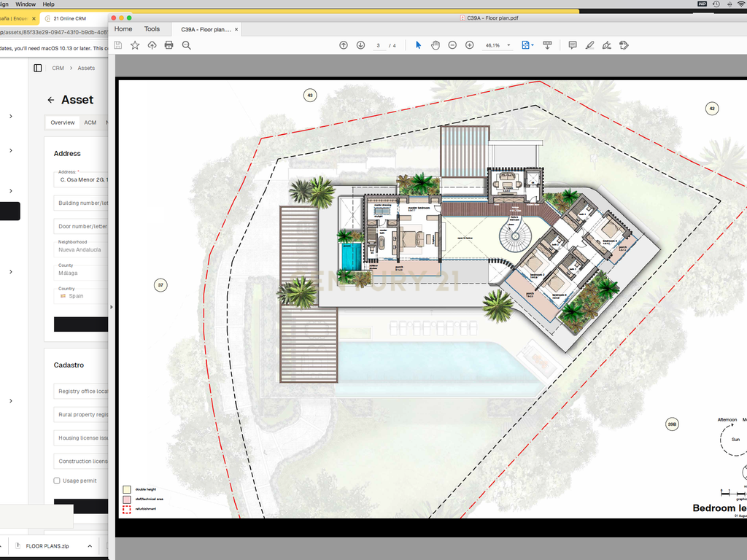Click the Address field with C. Osa Menor

point(81,179)
